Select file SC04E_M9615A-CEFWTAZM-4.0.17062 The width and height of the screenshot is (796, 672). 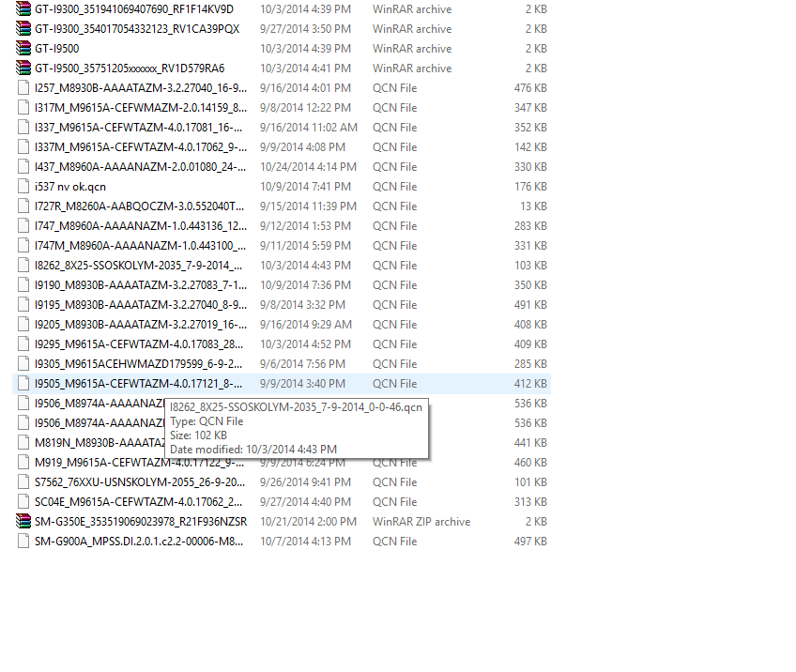tap(138, 502)
